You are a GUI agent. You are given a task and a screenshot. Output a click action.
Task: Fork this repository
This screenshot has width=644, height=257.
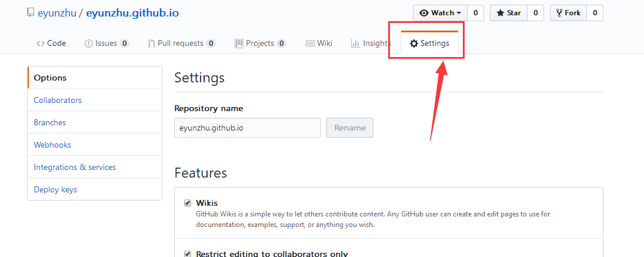569,13
